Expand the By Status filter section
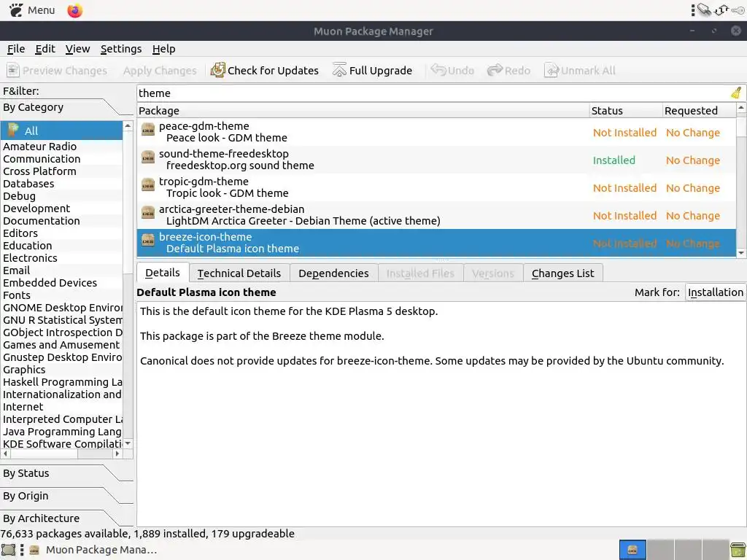This screenshot has height=560, width=747. [66, 473]
